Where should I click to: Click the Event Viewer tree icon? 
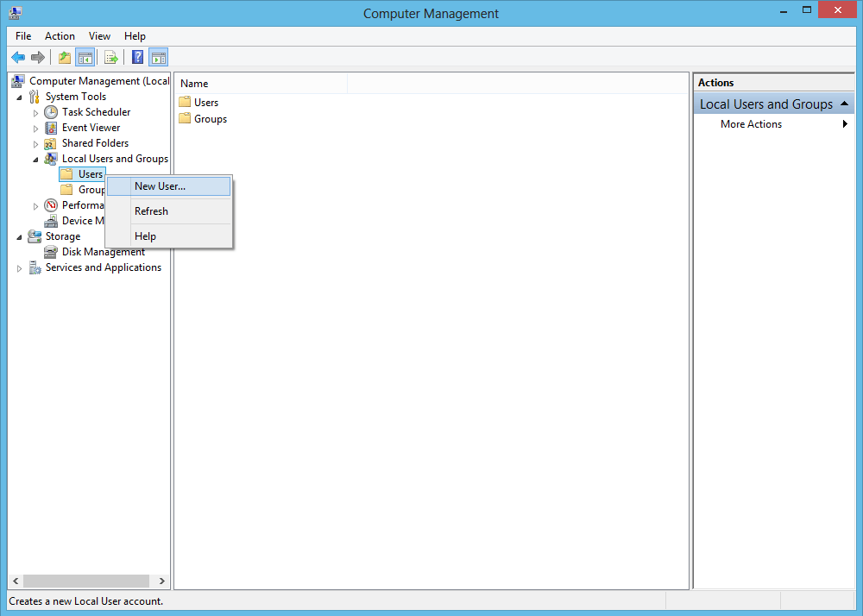click(51, 128)
